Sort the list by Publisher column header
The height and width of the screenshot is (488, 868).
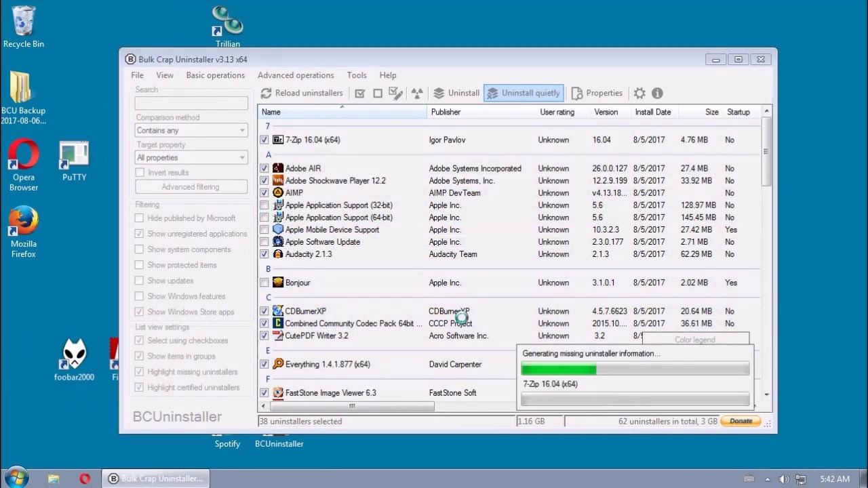click(x=446, y=112)
